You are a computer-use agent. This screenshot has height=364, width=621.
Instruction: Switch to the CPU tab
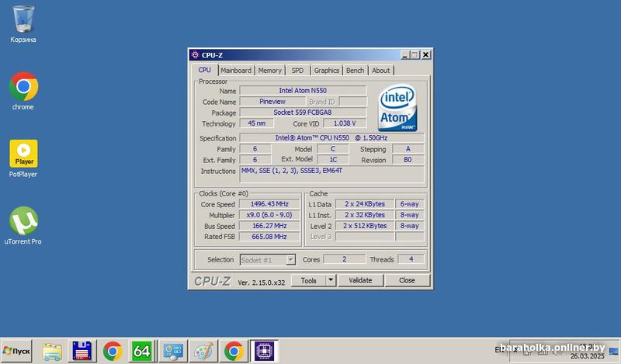204,70
